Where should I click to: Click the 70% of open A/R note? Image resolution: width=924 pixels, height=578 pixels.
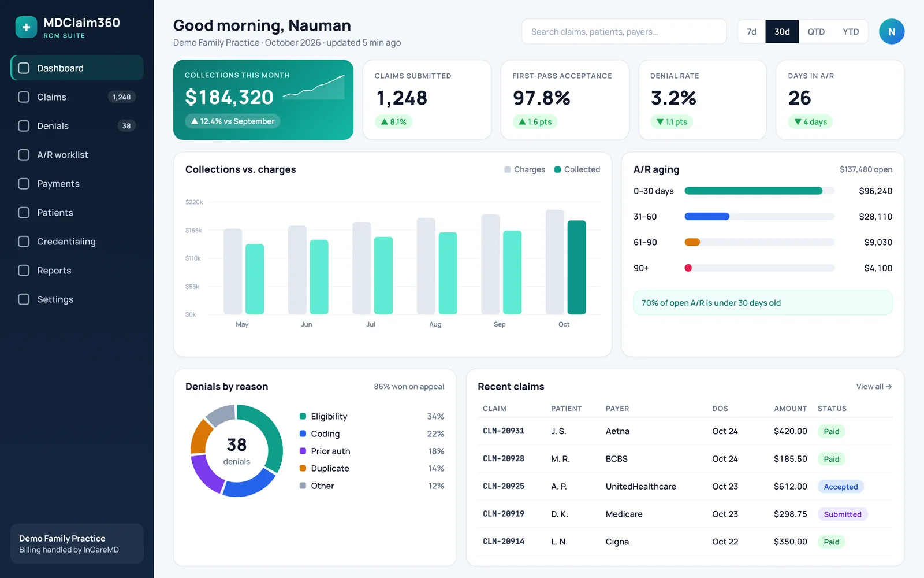point(763,303)
